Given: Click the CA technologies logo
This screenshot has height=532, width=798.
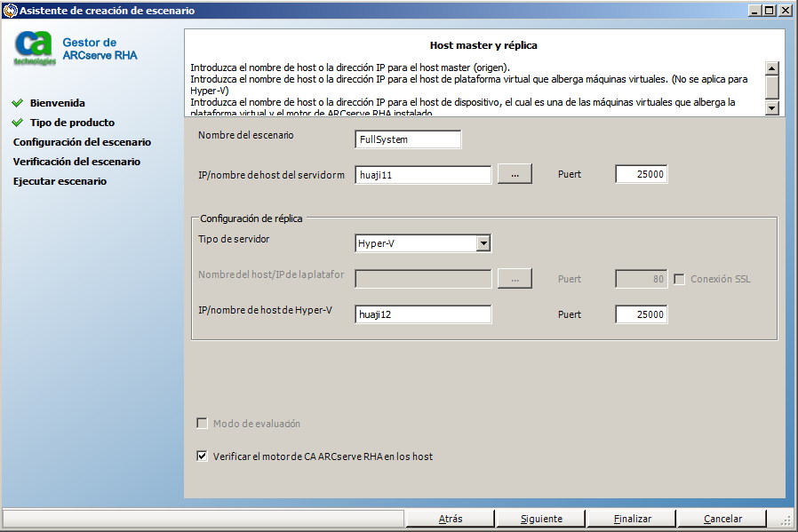Looking at the screenshot, I should (x=35, y=49).
